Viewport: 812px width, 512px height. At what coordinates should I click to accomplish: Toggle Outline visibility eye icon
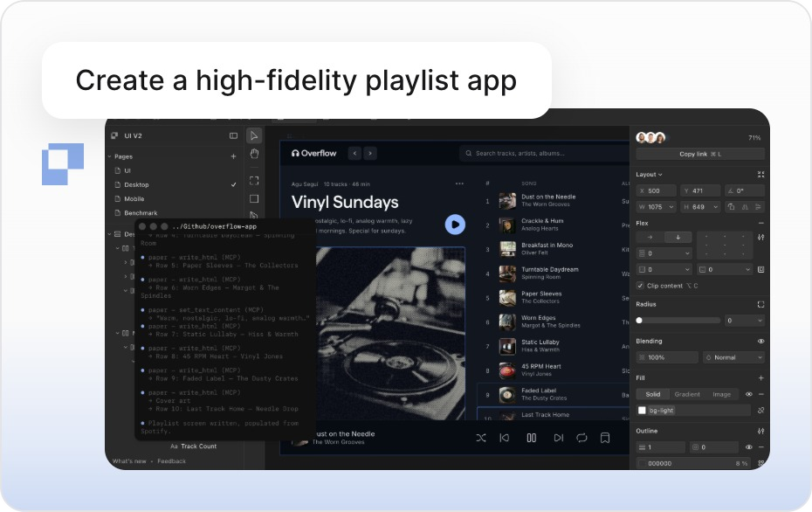click(x=749, y=447)
